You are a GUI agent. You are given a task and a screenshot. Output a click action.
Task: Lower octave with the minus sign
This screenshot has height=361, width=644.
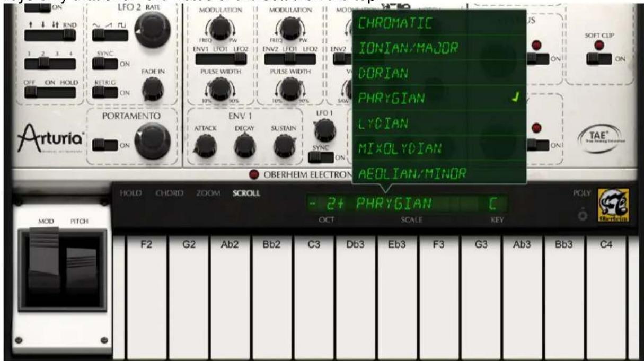point(313,204)
